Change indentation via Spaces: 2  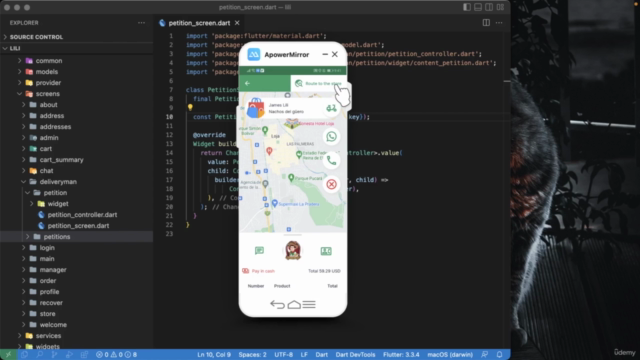(x=252, y=355)
